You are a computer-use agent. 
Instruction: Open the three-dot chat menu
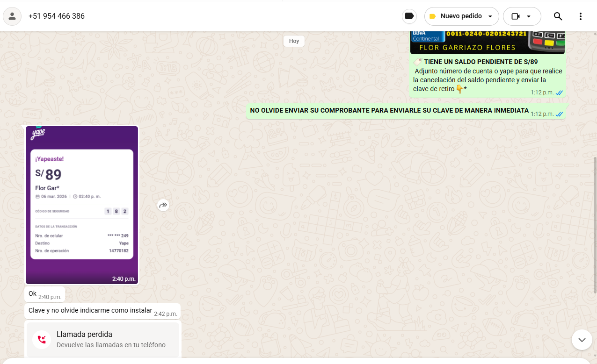(581, 16)
